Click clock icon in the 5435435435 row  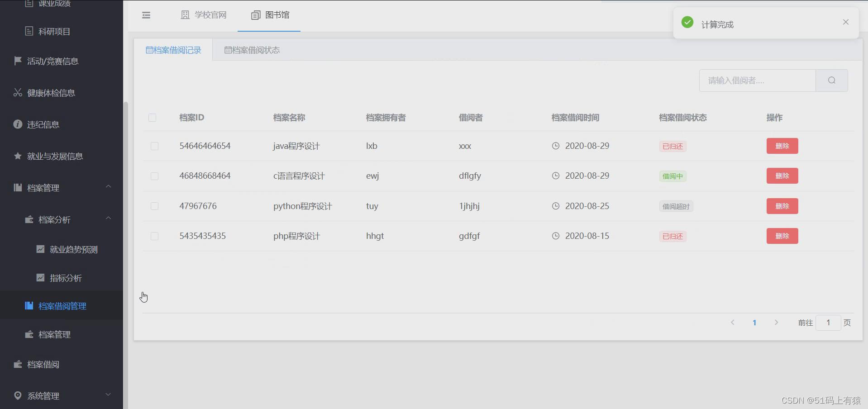coord(556,236)
